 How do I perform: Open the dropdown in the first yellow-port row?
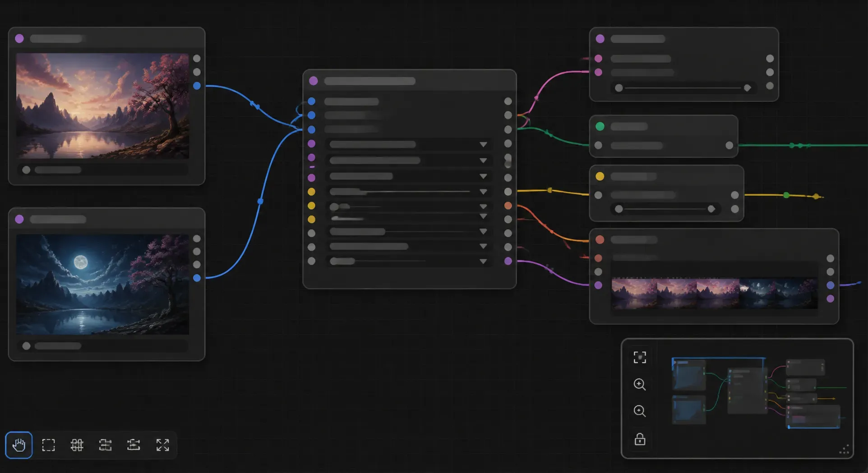pyautogui.click(x=483, y=192)
